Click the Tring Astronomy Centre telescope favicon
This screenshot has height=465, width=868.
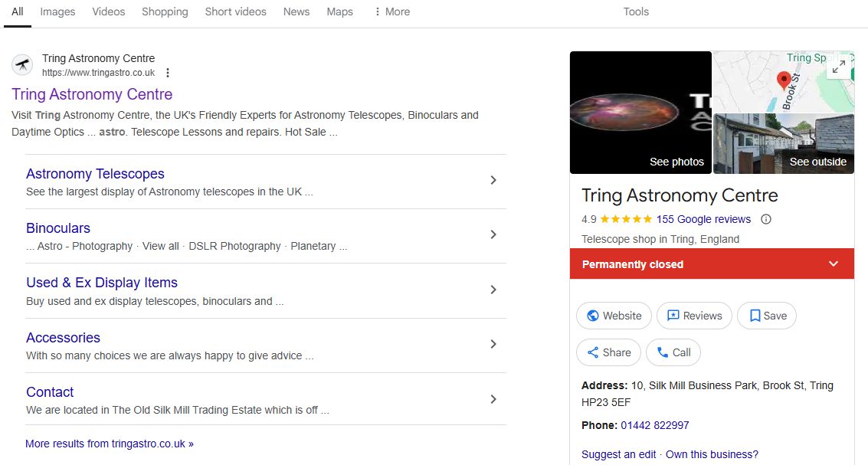(x=23, y=65)
